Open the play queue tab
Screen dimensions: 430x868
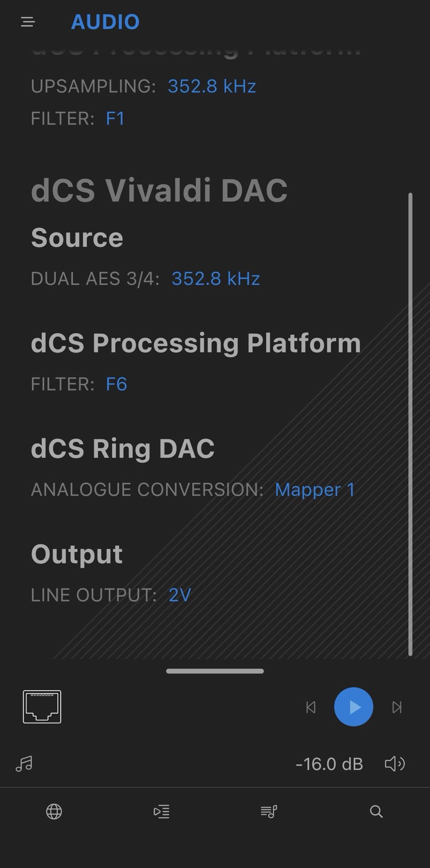pyautogui.click(x=161, y=812)
